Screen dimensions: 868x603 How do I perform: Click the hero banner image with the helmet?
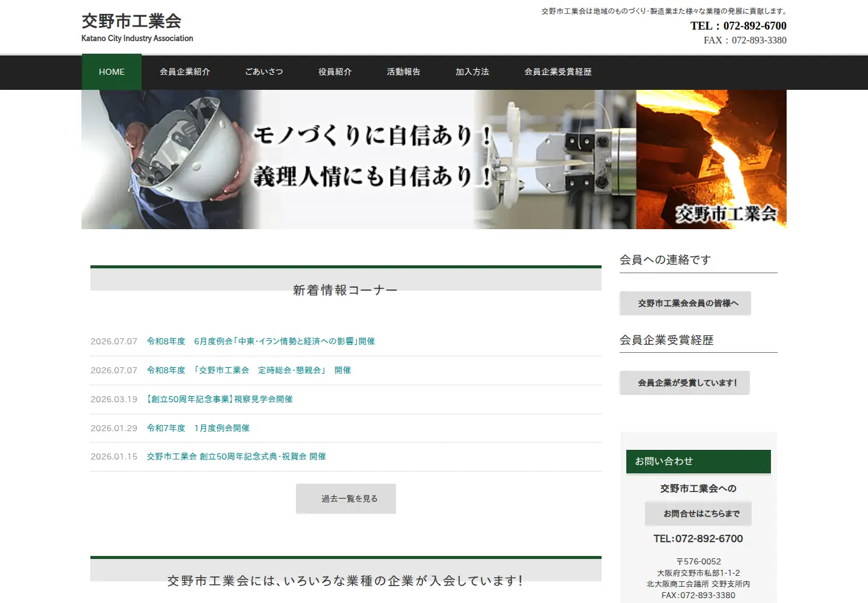[x=434, y=159]
